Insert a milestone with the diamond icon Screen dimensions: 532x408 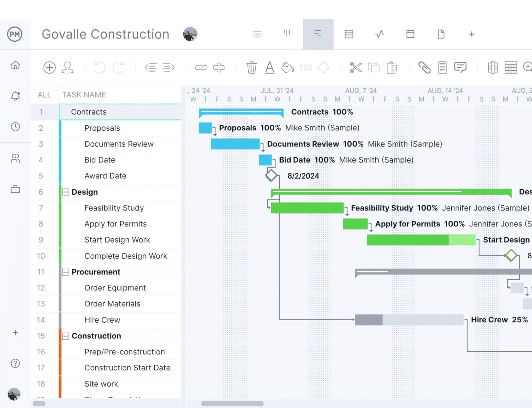click(323, 68)
